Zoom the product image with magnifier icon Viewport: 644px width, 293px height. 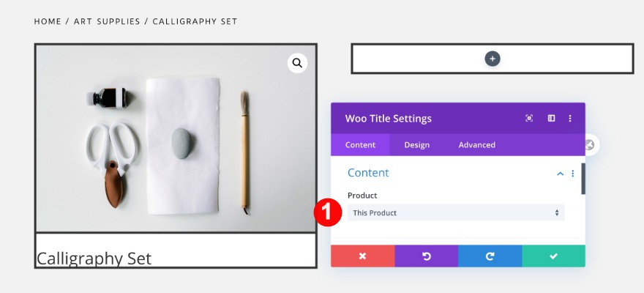[x=297, y=63]
